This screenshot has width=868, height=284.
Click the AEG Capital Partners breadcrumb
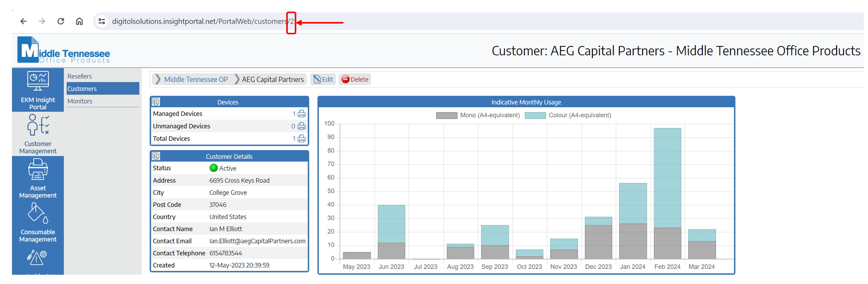tap(273, 79)
